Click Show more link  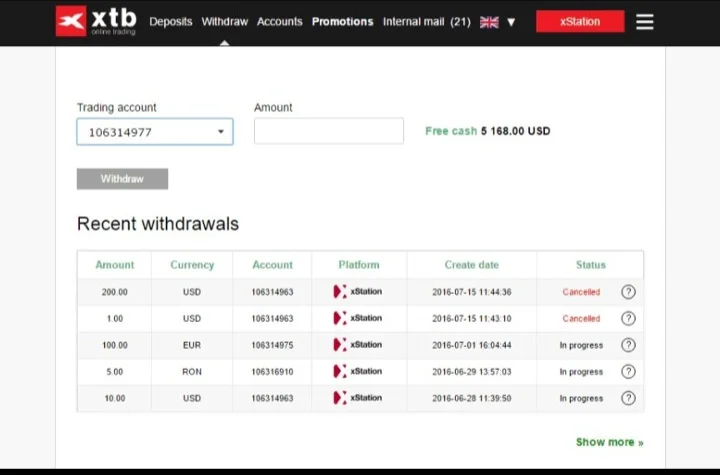(x=609, y=442)
